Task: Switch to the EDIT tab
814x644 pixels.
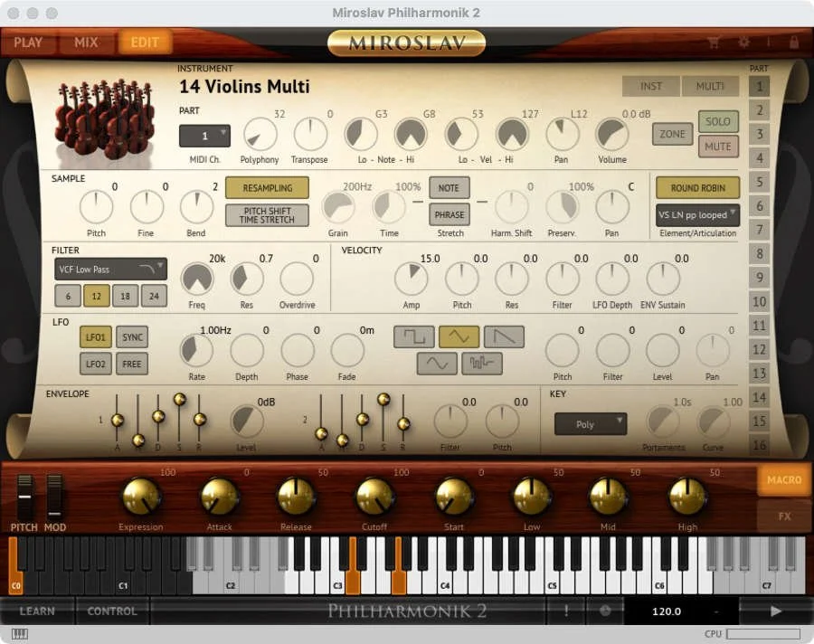Action: coord(145,43)
